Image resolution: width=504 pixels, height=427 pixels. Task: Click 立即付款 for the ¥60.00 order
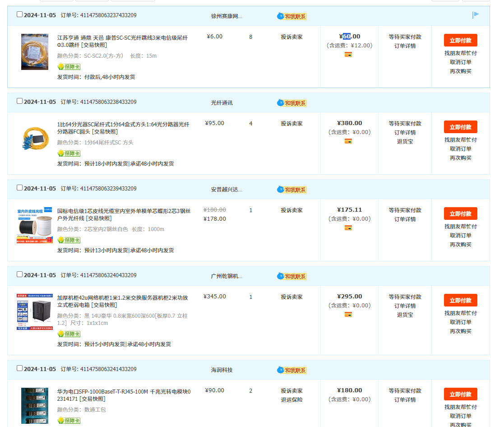click(x=460, y=40)
